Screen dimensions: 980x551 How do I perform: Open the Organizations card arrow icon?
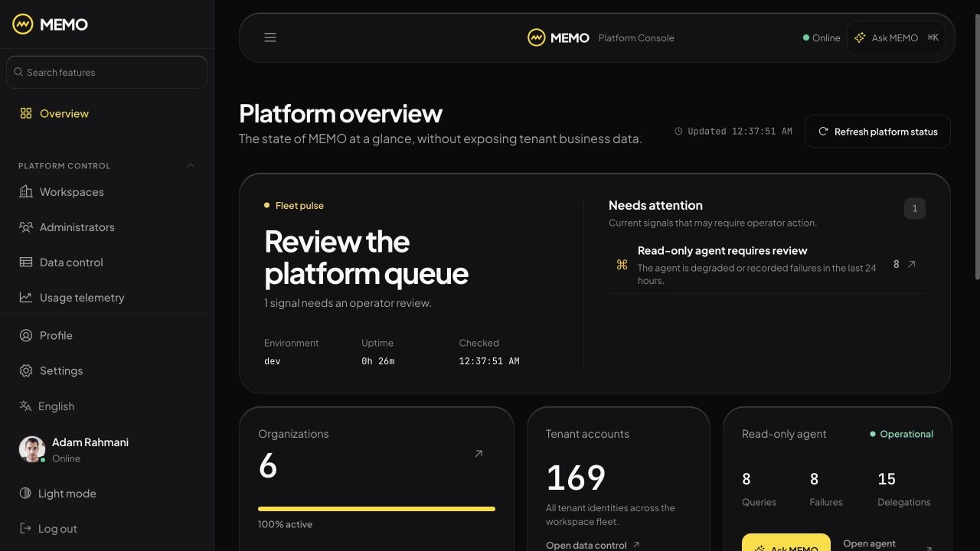click(479, 454)
